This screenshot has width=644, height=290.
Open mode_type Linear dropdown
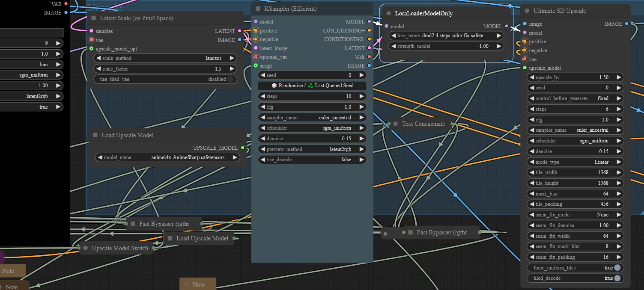[575, 162]
